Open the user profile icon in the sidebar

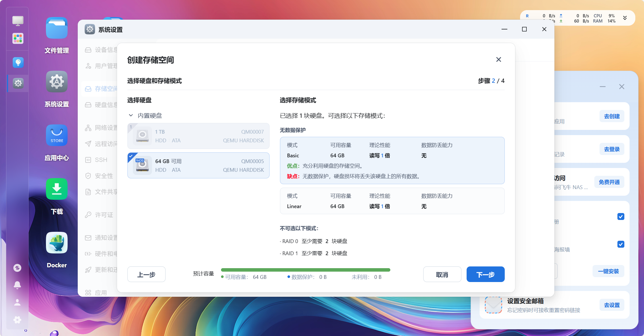click(17, 302)
